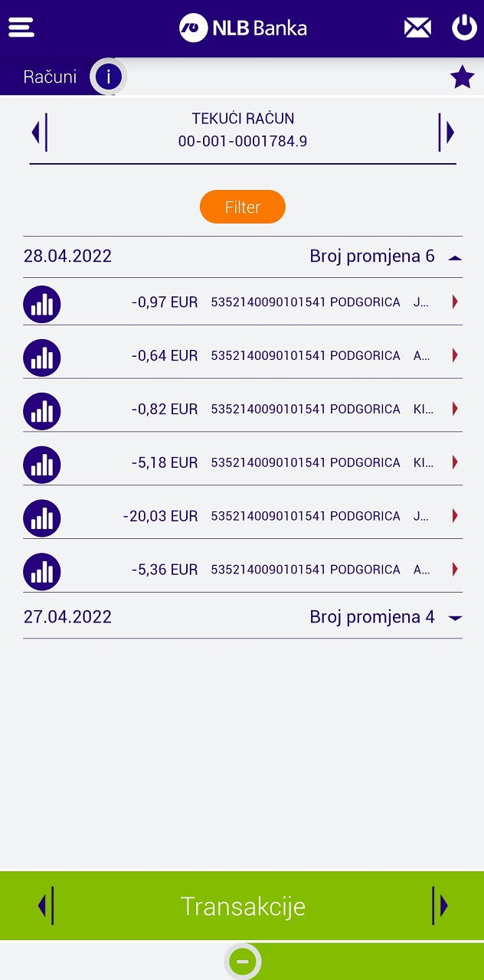The width and height of the screenshot is (484, 980).
Task: Mark account with the favorite star
Action: click(462, 77)
